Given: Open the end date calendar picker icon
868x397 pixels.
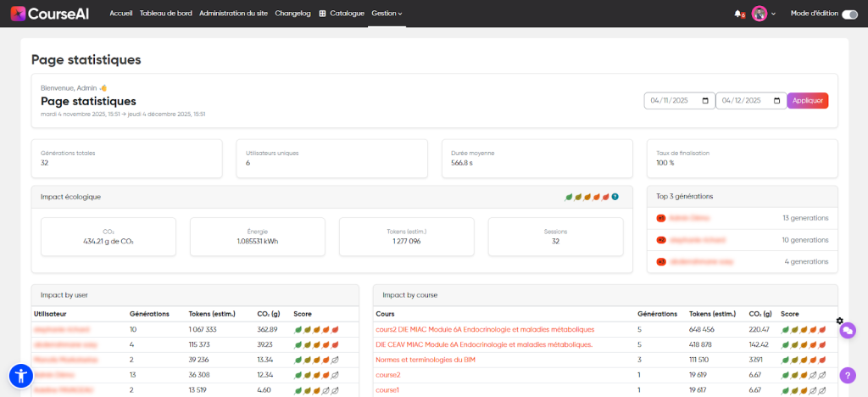Looking at the screenshot, I should [776, 100].
